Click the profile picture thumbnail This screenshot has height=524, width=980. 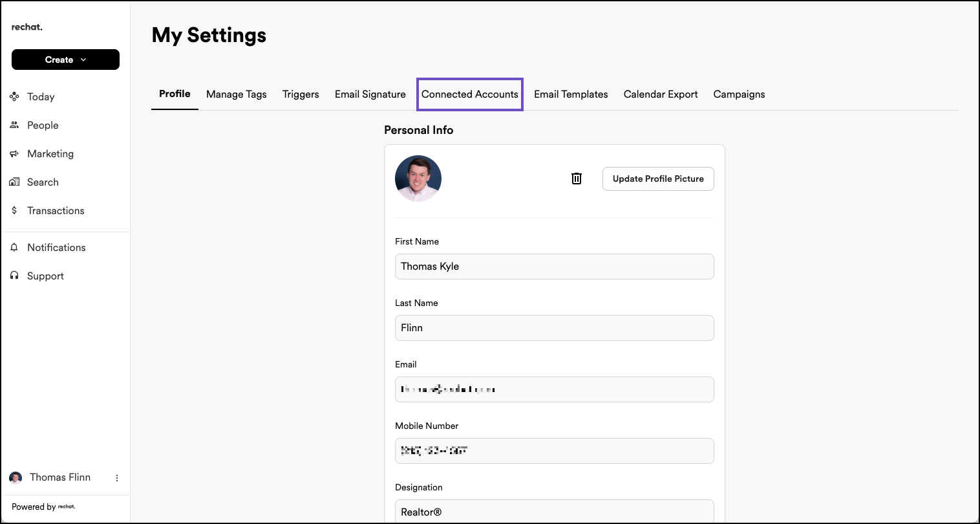coord(418,179)
